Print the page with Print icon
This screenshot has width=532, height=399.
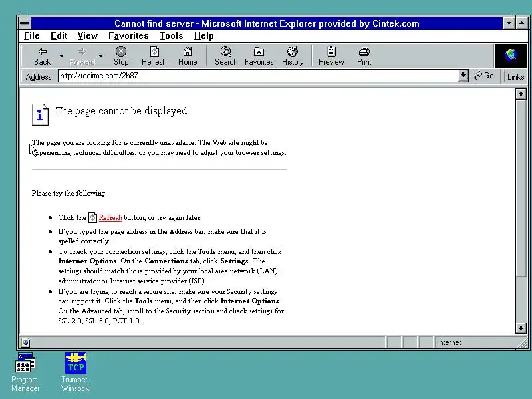[364, 56]
